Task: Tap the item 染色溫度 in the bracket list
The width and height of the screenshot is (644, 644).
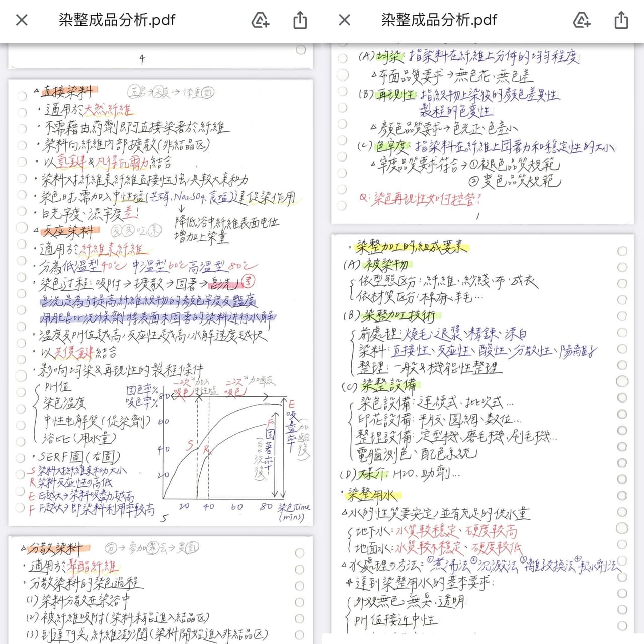Action: pos(64,404)
